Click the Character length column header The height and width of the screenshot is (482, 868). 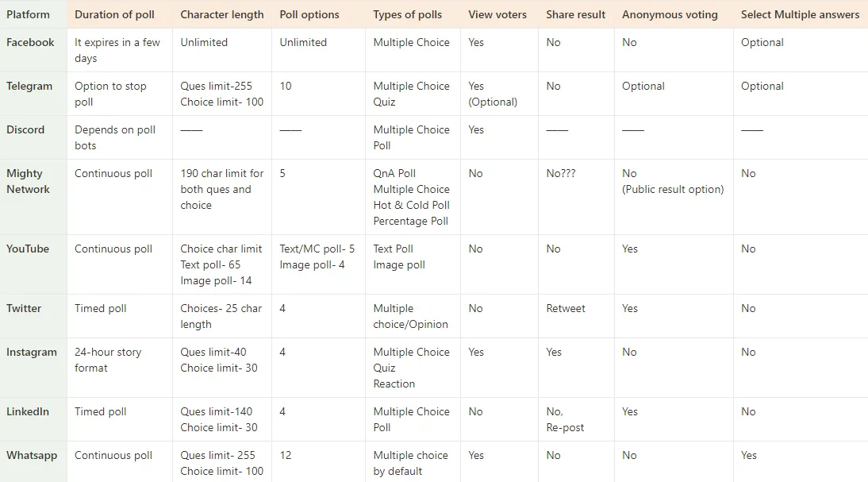coord(222,14)
